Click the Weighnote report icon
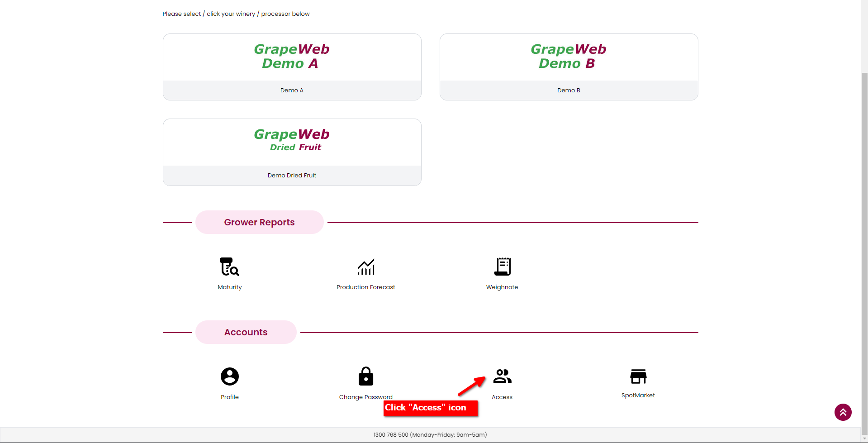The image size is (868, 443). [x=502, y=267]
